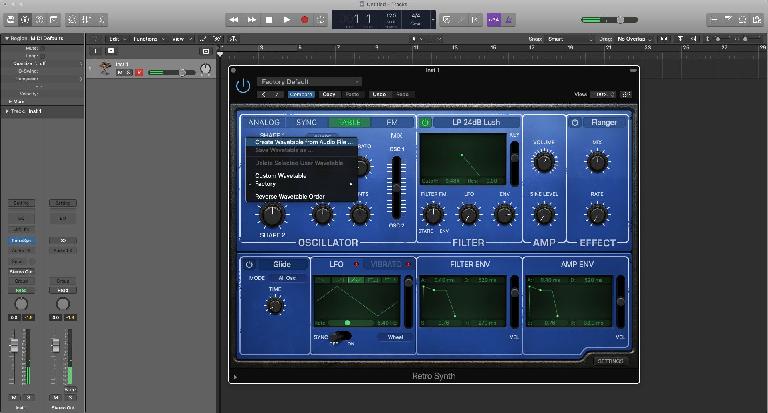Viewport: 768px width, 413px height.
Task: Open Editors scissors button in control bar
Action: [x=101, y=20]
